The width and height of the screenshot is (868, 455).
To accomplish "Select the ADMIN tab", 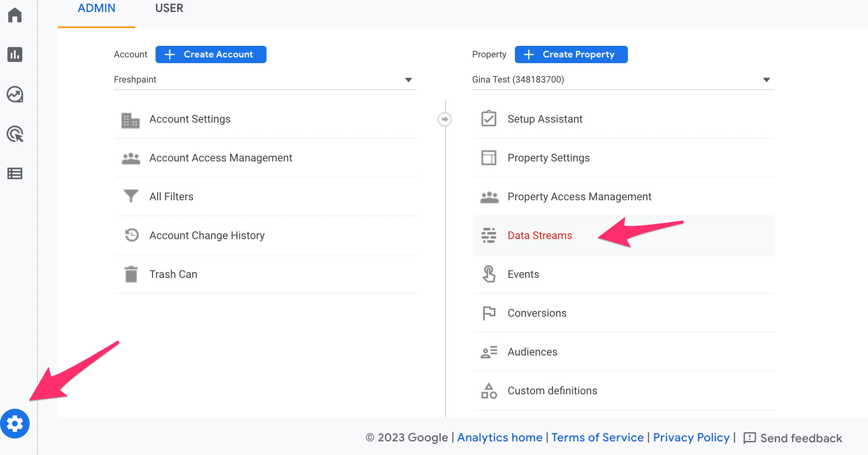I will [97, 8].
